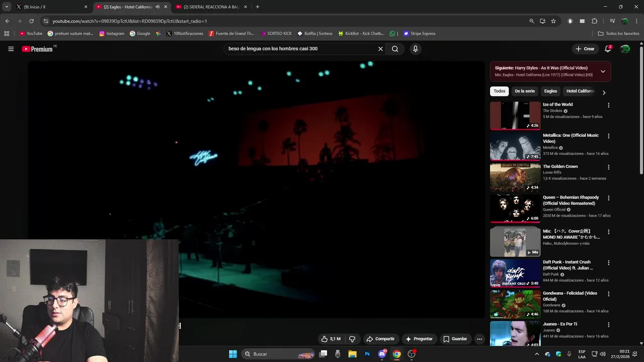This screenshot has width=644, height=362.
Task: Show hidden system tray icons chevron
Action: (x=537, y=354)
